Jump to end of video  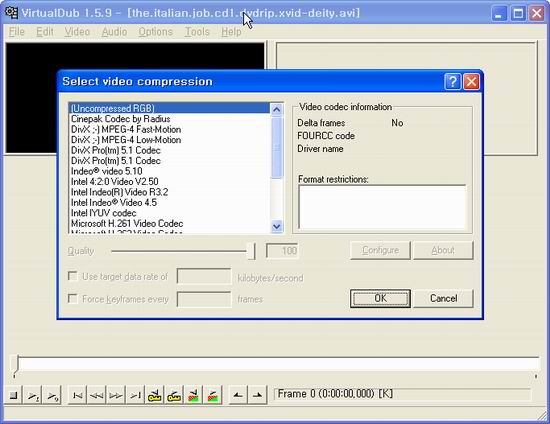tap(135, 395)
